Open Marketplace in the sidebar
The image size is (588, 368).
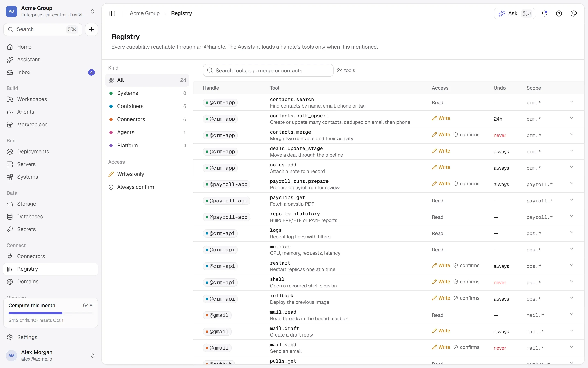coord(51,124)
